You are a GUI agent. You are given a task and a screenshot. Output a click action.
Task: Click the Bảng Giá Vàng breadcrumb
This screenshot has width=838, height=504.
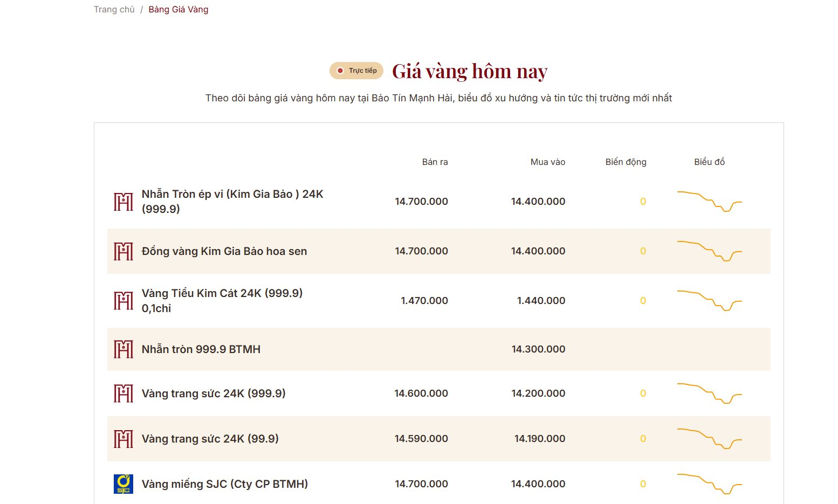[178, 10]
